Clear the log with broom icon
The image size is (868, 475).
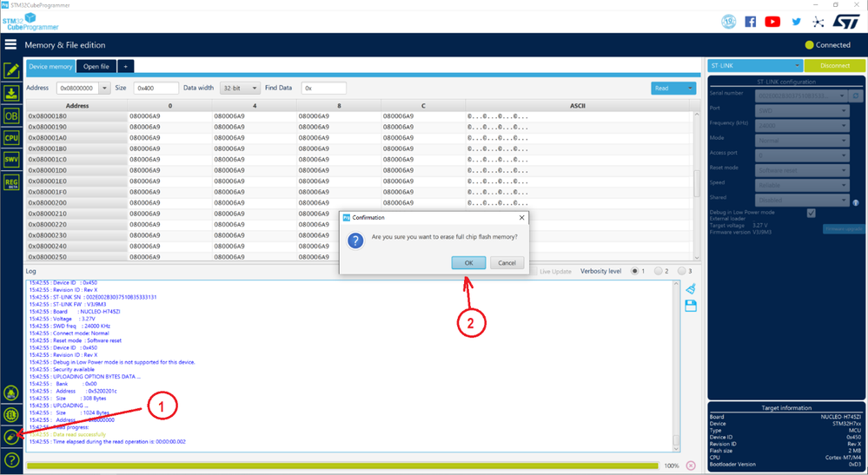pos(690,288)
